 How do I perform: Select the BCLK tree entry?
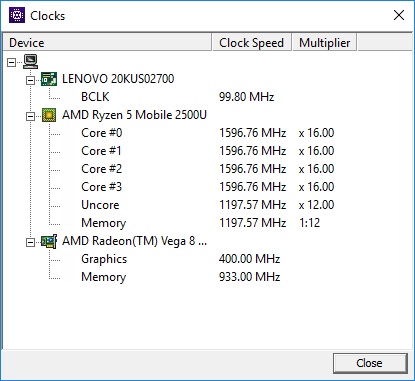95,97
